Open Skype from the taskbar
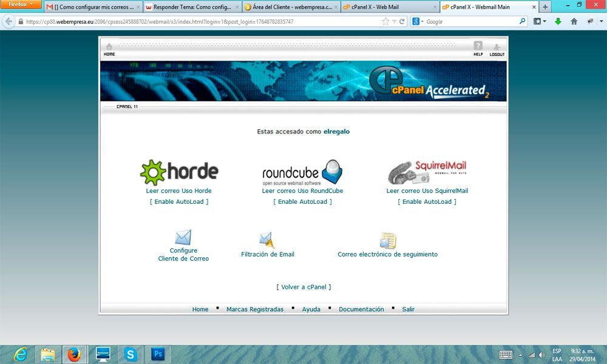607x364 pixels. click(131, 354)
